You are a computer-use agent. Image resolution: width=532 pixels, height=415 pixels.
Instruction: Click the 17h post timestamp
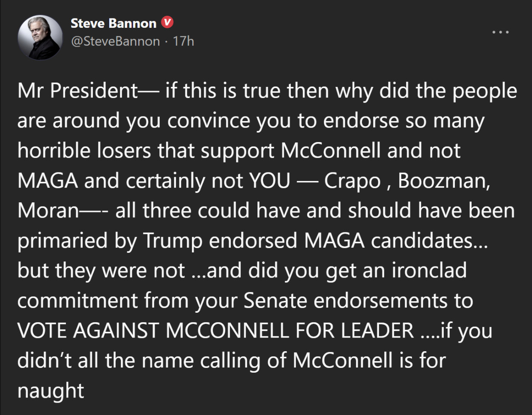(183, 41)
